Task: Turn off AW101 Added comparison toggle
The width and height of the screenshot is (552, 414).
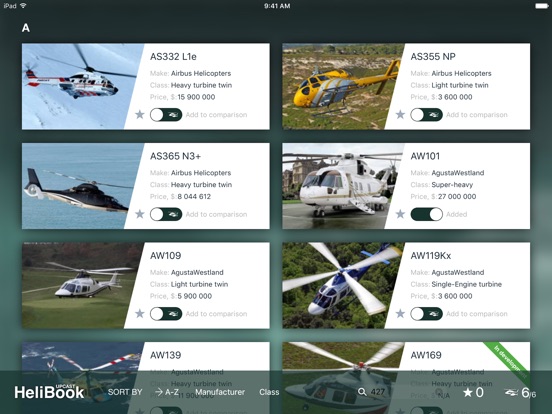Action: click(x=426, y=214)
